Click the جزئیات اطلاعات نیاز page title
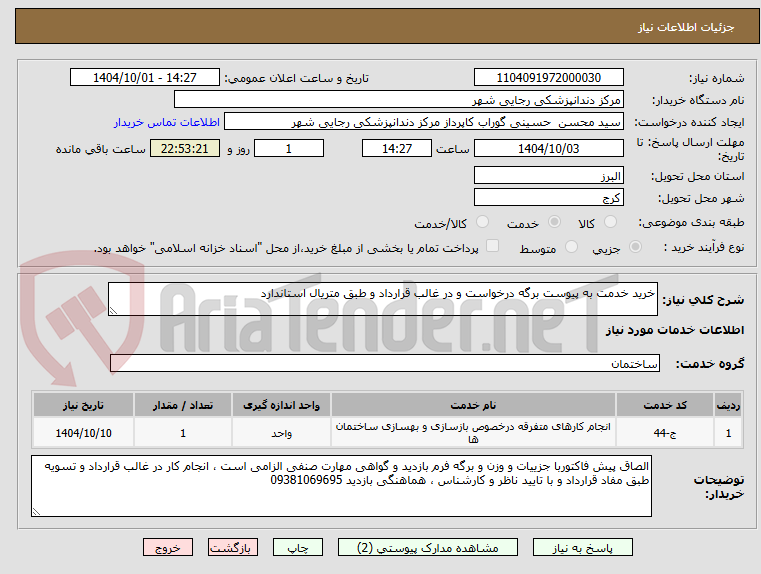This screenshot has width=761, height=574. point(686,27)
